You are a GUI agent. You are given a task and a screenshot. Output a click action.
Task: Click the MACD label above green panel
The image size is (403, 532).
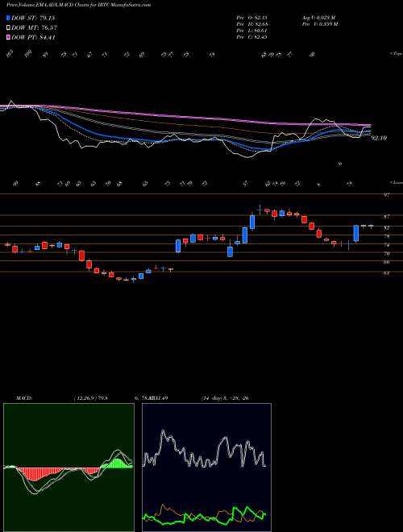point(23,397)
